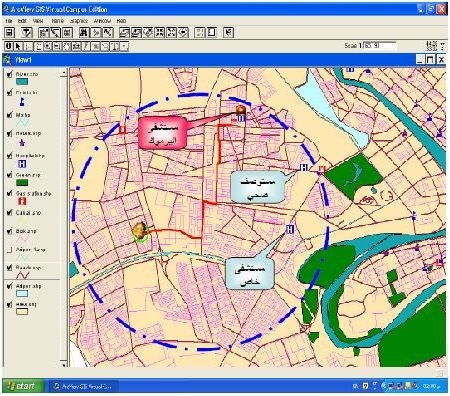Image resolution: width=450 pixels, height=396 pixels.
Task: Toggle the bottom Area theme checkbox
Action: point(9,304)
